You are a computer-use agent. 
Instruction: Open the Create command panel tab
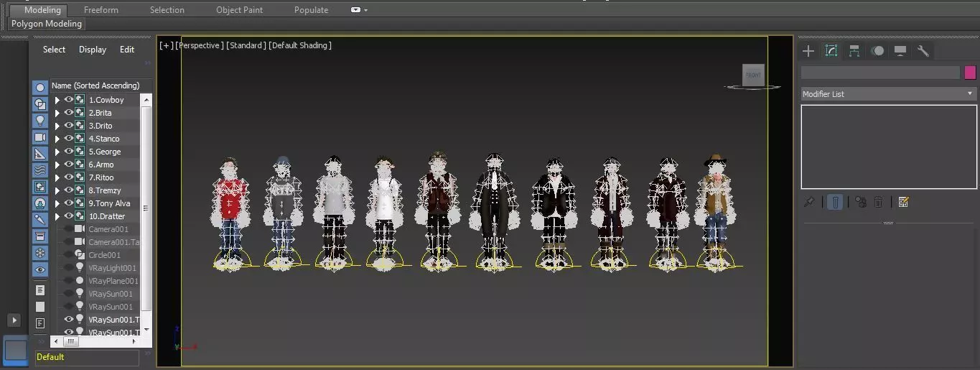click(808, 50)
